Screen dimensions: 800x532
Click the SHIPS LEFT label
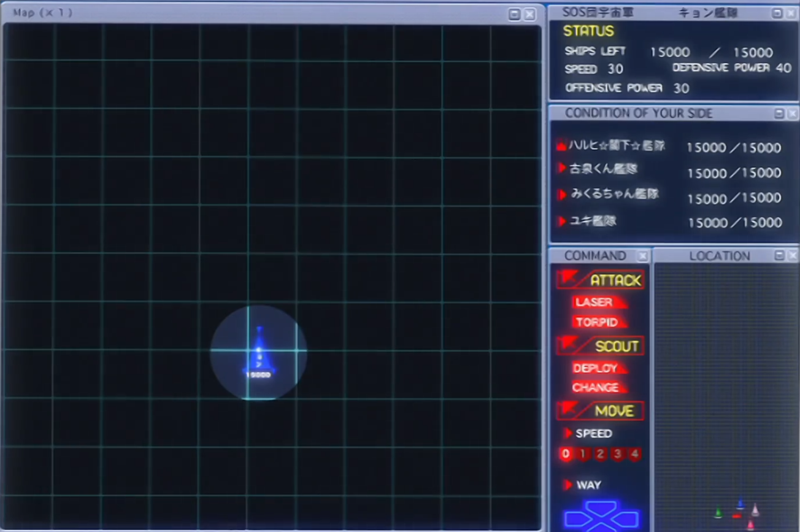pos(595,52)
